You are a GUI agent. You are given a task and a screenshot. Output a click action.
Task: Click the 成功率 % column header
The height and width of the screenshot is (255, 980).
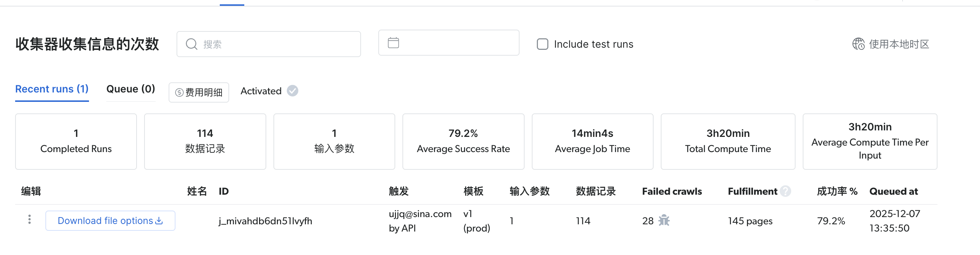coord(837,191)
